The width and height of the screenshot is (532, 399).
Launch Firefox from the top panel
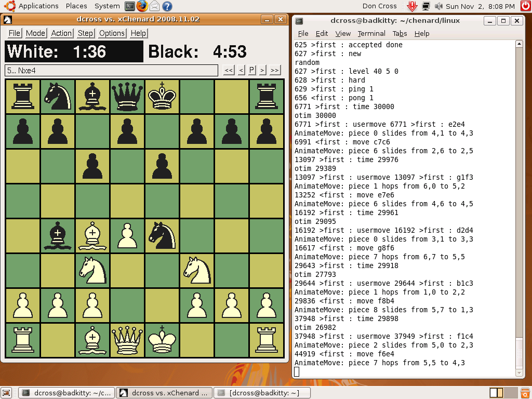pos(142,6)
